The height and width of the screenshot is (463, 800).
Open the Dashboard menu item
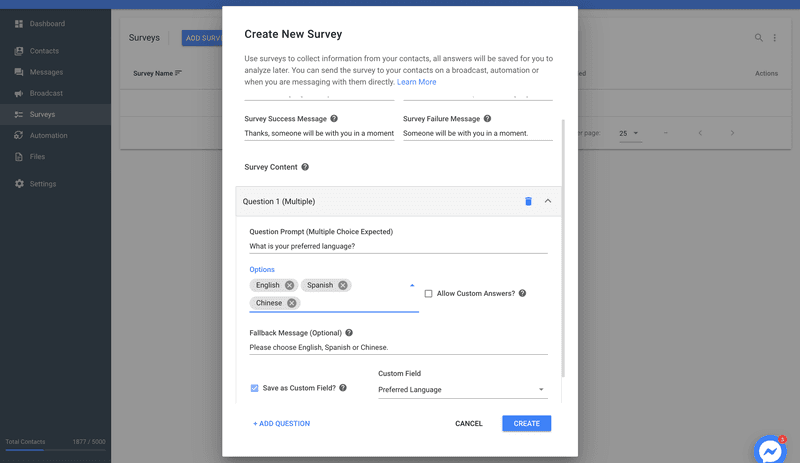[55, 23]
